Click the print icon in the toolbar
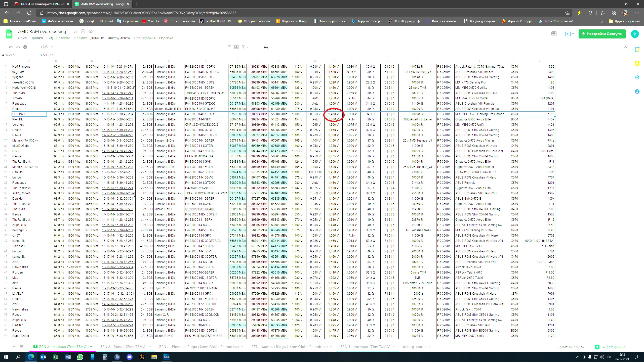This screenshot has height=362, width=644. pyautogui.click(x=25, y=47)
